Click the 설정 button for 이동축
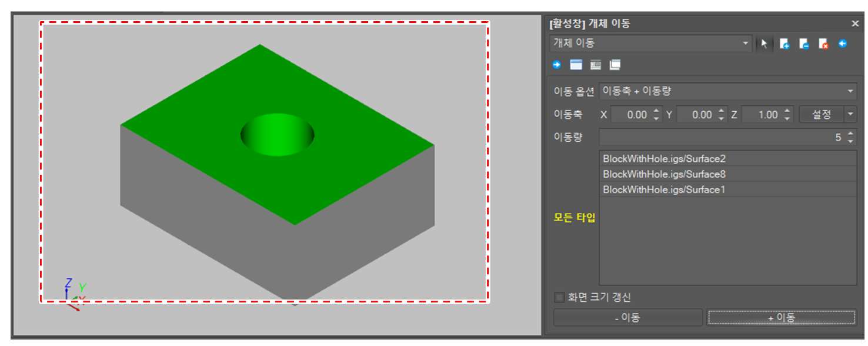 [x=821, y=114]
